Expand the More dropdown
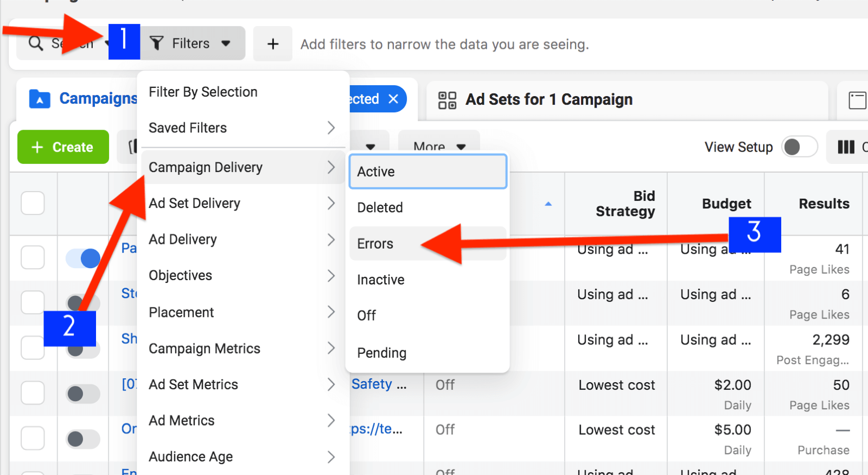 (x=439, y=147)
